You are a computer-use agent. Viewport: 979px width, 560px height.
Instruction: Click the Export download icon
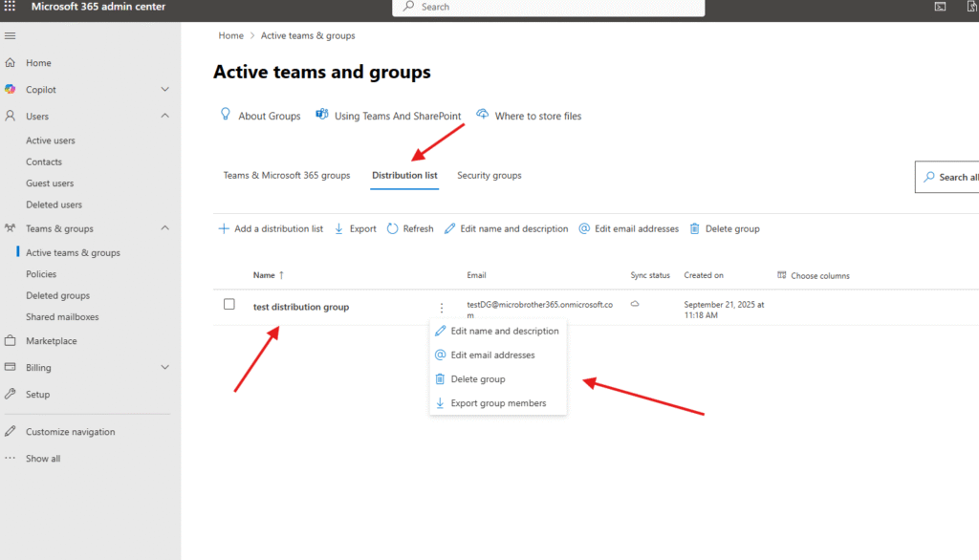point(339,229)
